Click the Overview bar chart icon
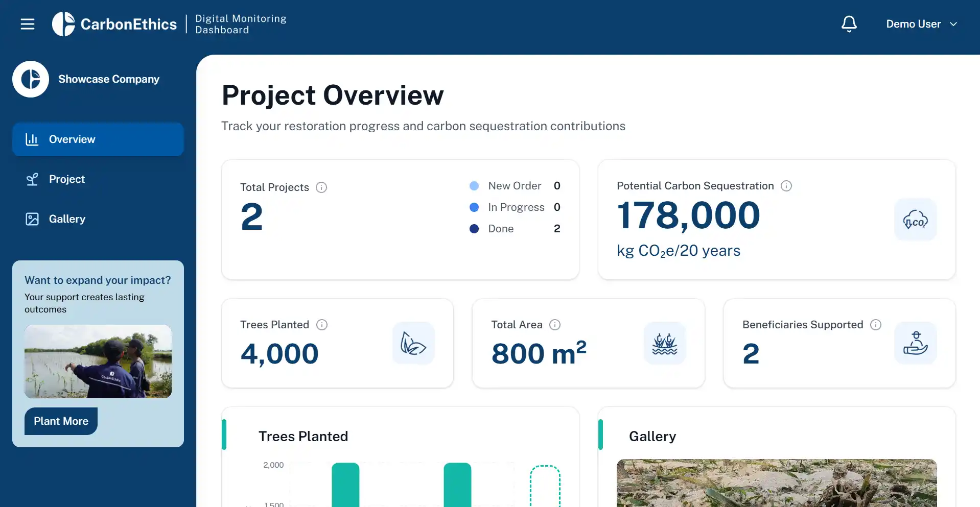Viewport: 980px width, 507px height. (32, 139)
